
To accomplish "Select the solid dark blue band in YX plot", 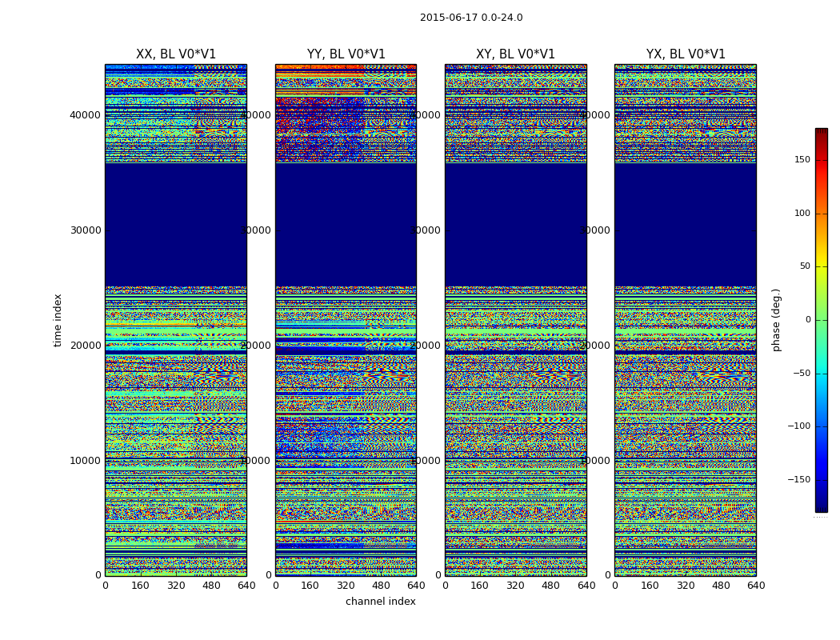I will click(686, 224).
